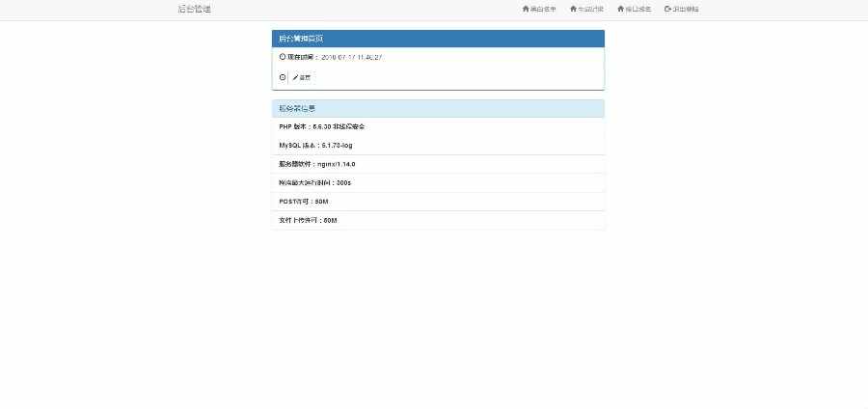Open the second home-icon link in top navigation
Screen dimensions: 868x409
coord(586,9)
